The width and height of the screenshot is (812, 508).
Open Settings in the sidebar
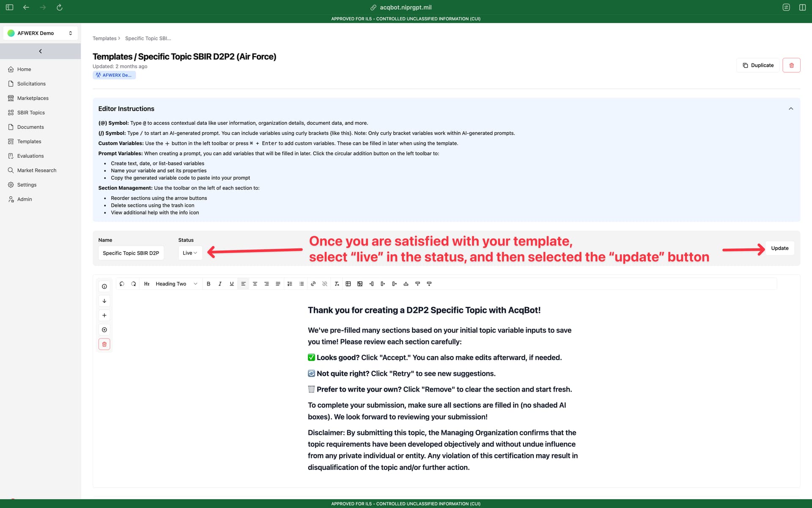pyautogui.click(x=27, y=185)
